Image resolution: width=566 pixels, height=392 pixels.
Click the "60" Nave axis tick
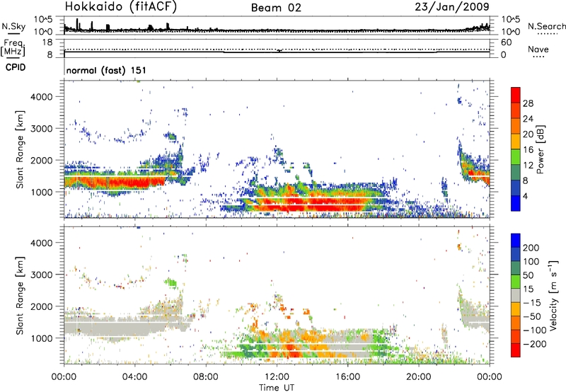(506, 42)
